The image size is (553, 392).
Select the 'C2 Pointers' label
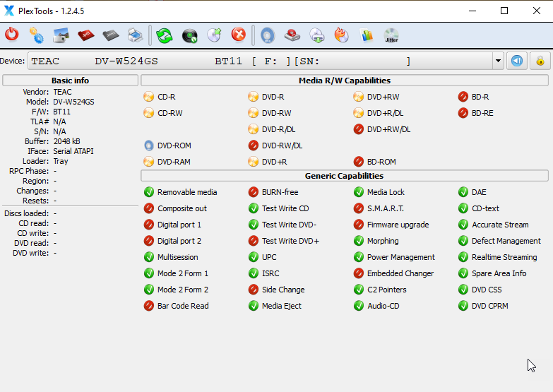pyautogui.click(x=386, y=290)
